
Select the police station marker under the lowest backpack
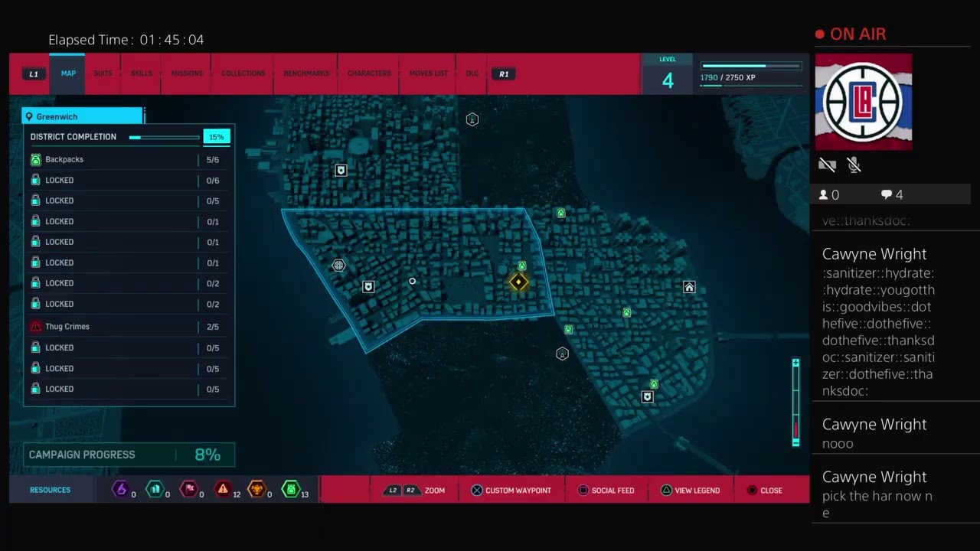click(x=648, y=397)
